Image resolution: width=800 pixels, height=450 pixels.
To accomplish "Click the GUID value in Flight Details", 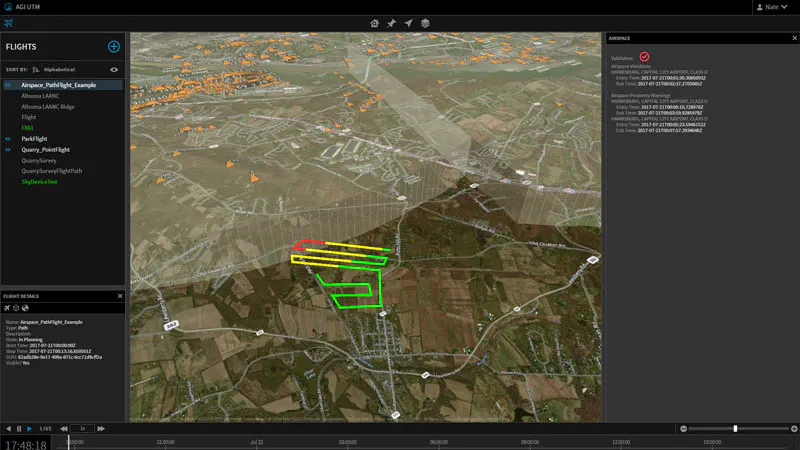I will pyautogui.click(x=60, y=357).
